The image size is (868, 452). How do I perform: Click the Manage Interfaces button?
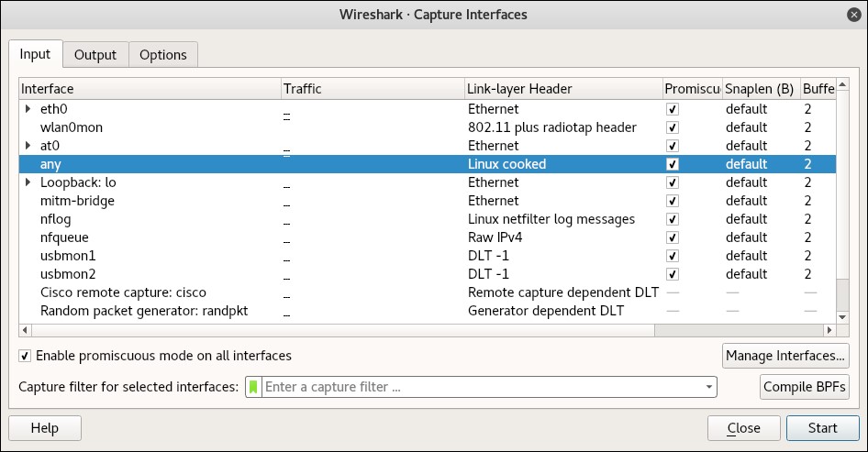click(785, 356)
